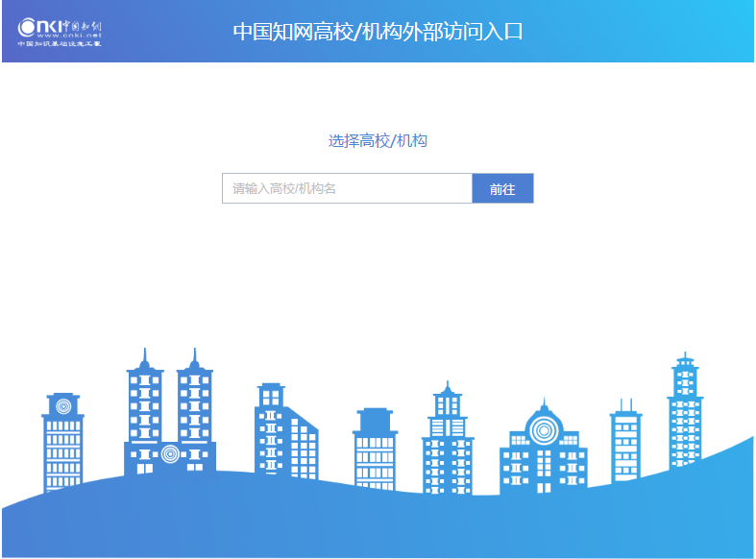Click the tall tiered tower at the right edge
Screen dimensions: 756x559
coord(685,413)
